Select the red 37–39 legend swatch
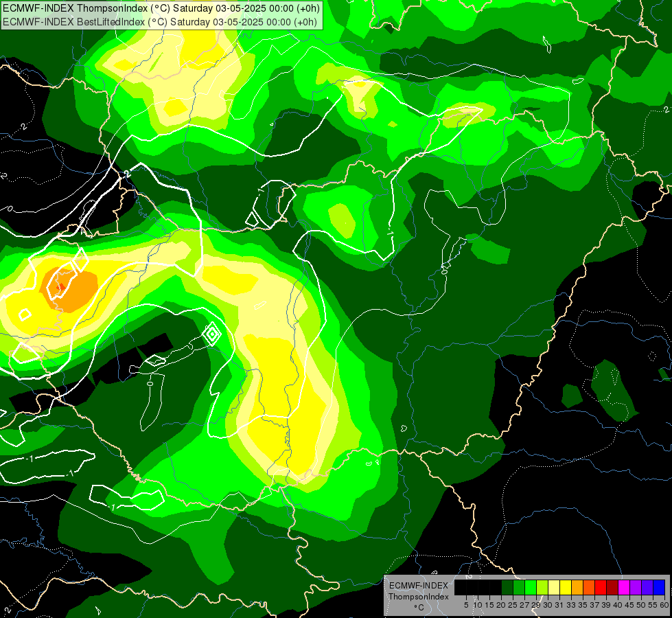The image size is (672, 618). pyautogui.click(x=601, y=588)
